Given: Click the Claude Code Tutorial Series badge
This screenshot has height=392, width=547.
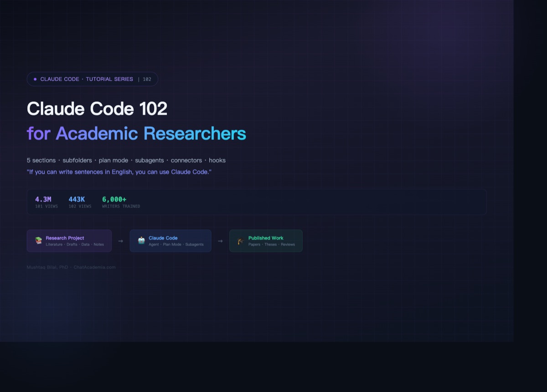Looking at the screenshot, I should pyautogui.click(x=93, y=79).
